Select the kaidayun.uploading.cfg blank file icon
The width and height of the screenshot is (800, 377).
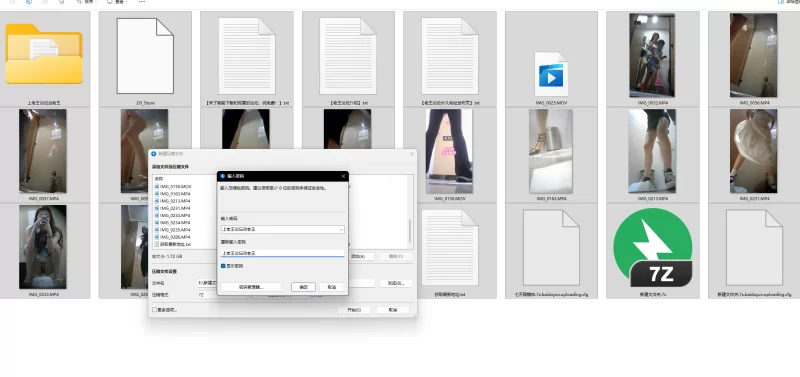(x=551, y=247)
